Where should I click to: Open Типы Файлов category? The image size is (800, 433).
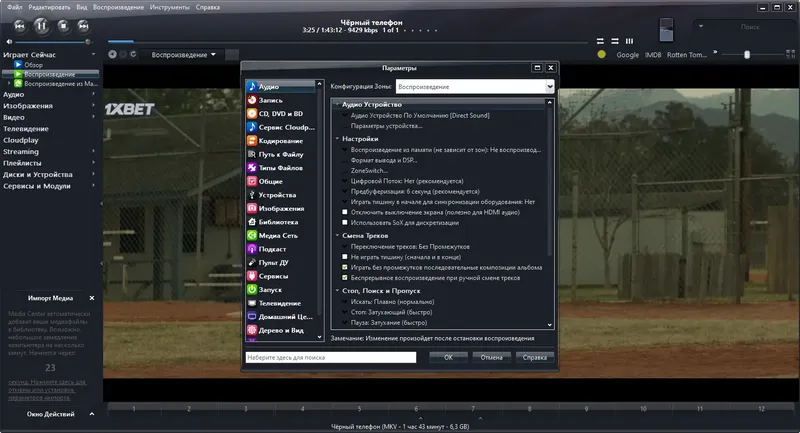(280, 168)
